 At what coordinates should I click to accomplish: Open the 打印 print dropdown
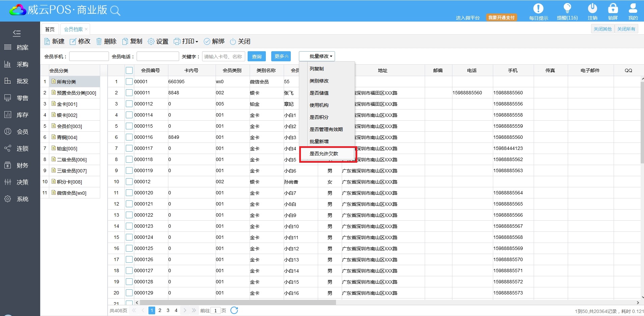pyautogui.click(x=186, y=41)
